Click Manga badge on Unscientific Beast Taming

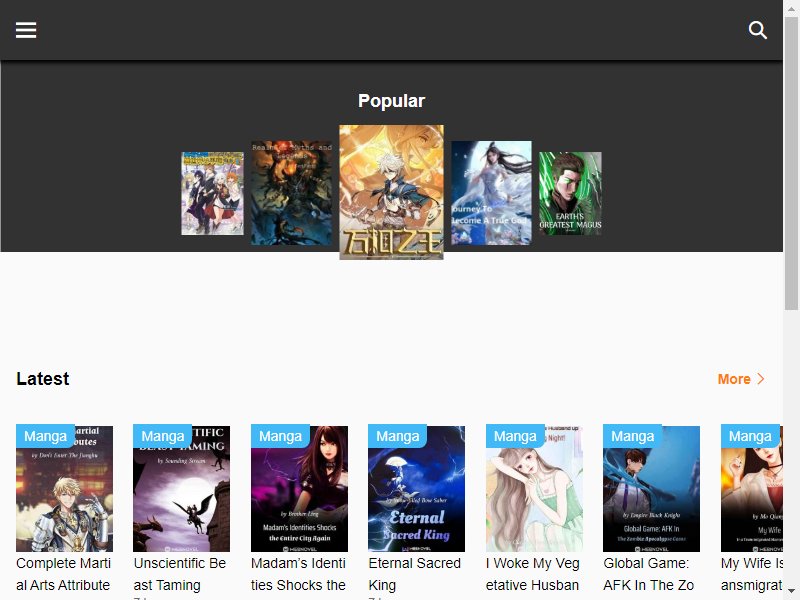click(x=163, y=436)
